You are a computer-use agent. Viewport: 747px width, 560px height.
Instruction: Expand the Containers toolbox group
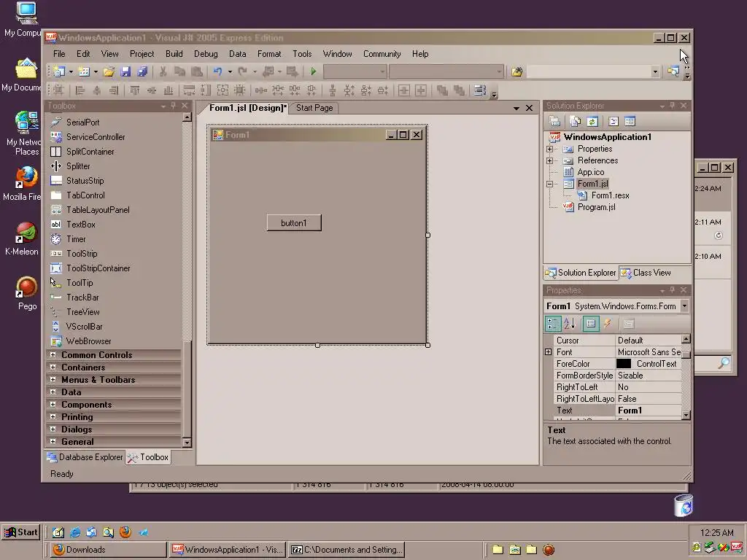pyautogui.click(x=53, y=367)
